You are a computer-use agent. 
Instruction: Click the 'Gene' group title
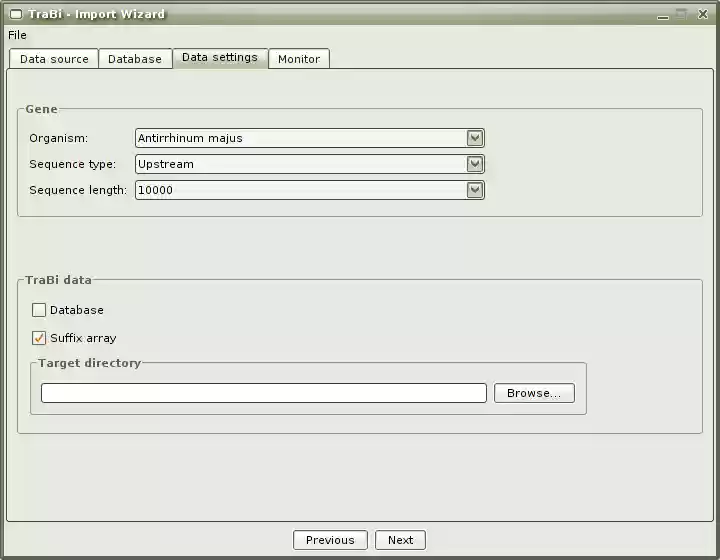(41, 109)
